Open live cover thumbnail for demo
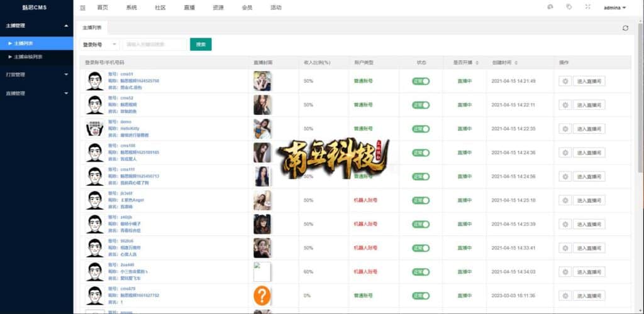The image size is (644, 314). pos(262,129)
